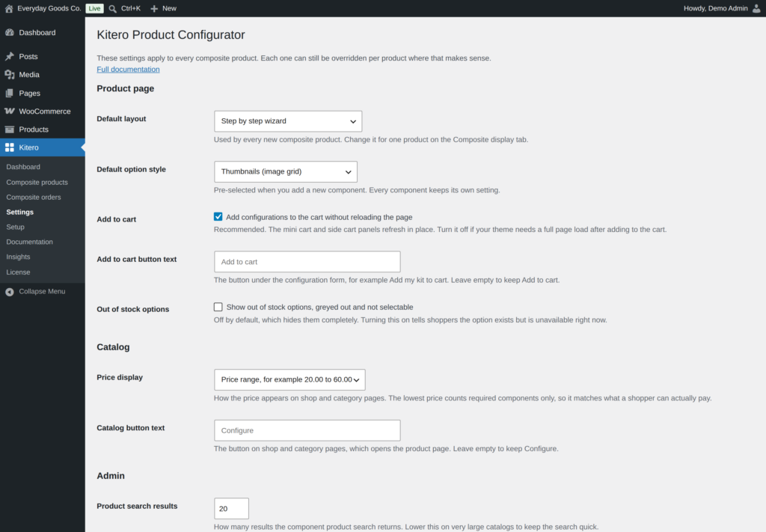The height and width of the screenshot is (532, 766).
Task: Click the Out of stock options label
Action: pyautogui.click(x=133, y=309)
